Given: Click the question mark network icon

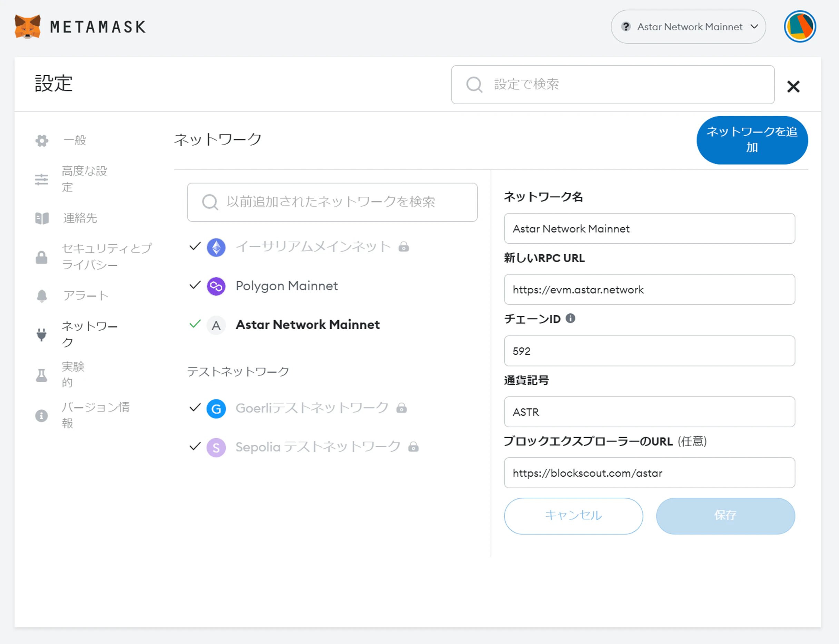Looking at the screenshot, I should click(x=625, y=27).
